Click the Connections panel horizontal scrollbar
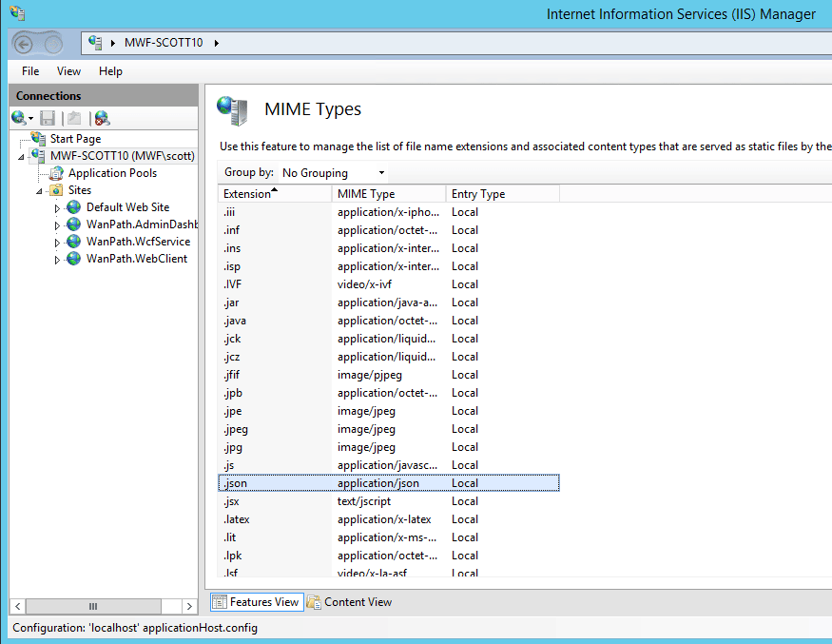 [x=91, y=606]
